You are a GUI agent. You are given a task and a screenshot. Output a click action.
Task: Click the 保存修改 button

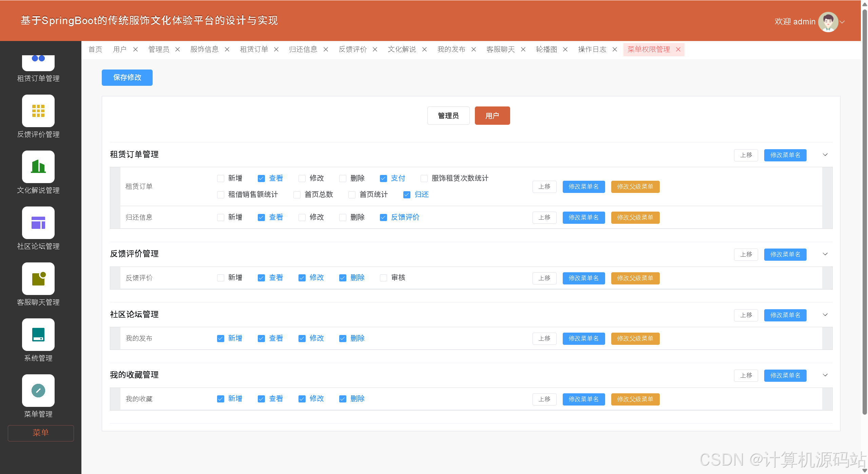(x=127, y=78)
